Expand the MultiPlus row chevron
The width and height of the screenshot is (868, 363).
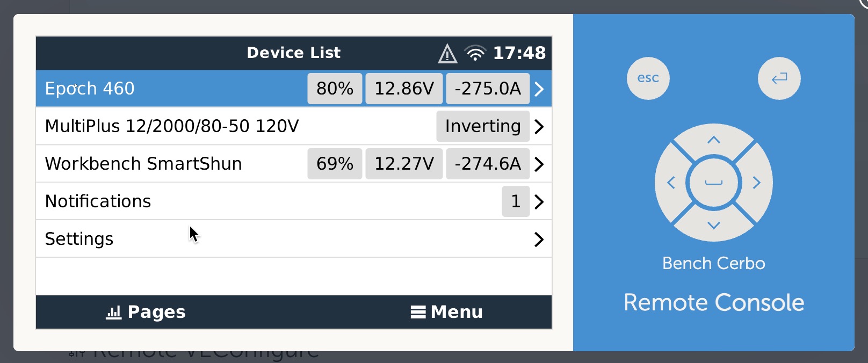(x=539, y=126)
